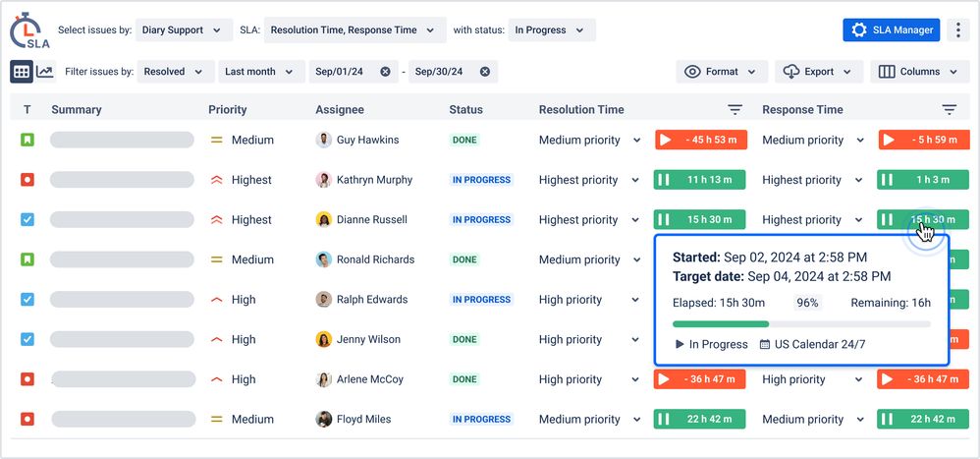Click Arlene McCoy's -36 h 47 m response timer
This screenshot has height=459, width=980.
pyautogui.click(x=923, y=379)
